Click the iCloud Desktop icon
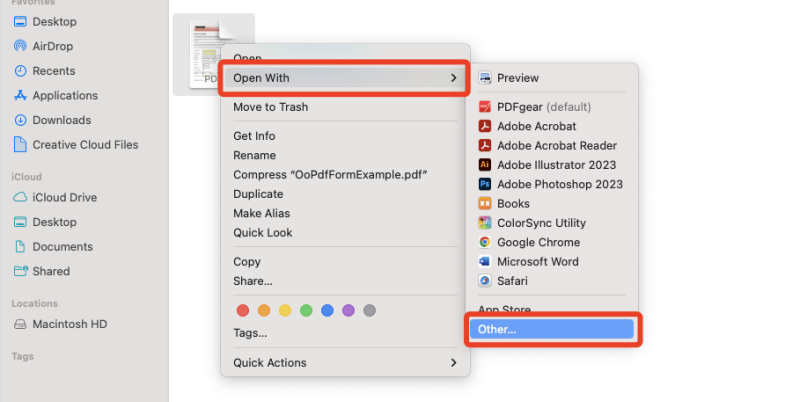Image resolution: width=798 pixels, height=402 pixels. tap(20, 222)
